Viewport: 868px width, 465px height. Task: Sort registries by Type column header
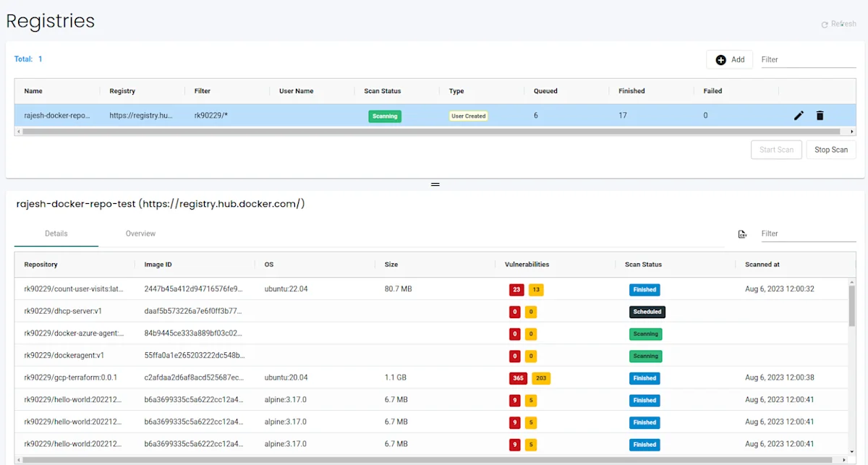tap(456, 91)
